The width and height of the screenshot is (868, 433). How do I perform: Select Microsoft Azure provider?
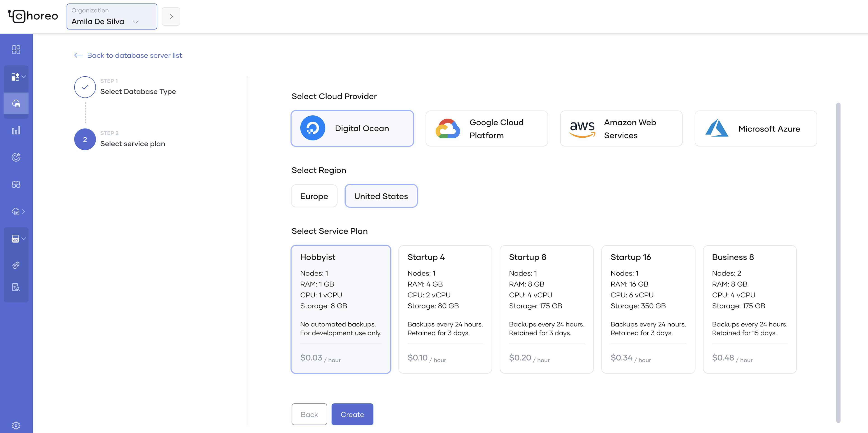tap(755, 128)
